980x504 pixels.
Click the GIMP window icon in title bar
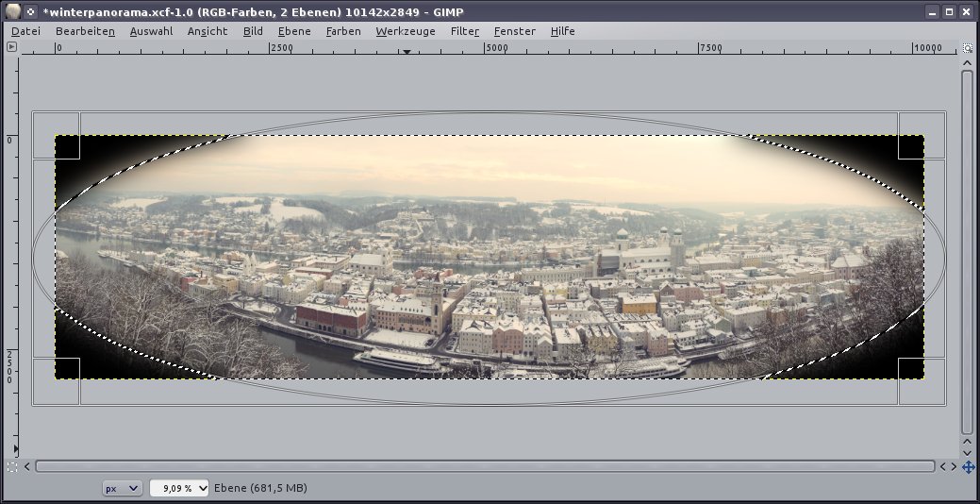point(12,12)
